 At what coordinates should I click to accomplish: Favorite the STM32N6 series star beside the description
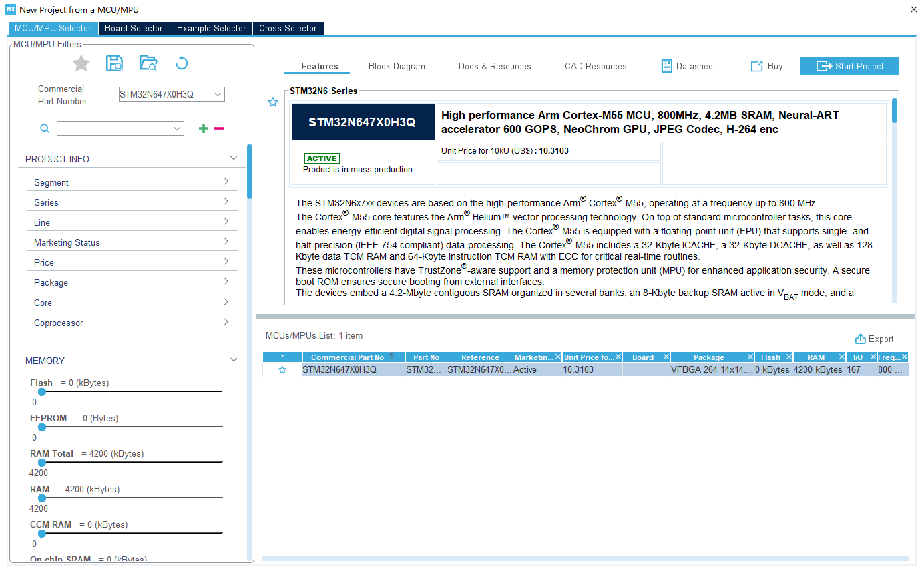(x=272, y=102)
